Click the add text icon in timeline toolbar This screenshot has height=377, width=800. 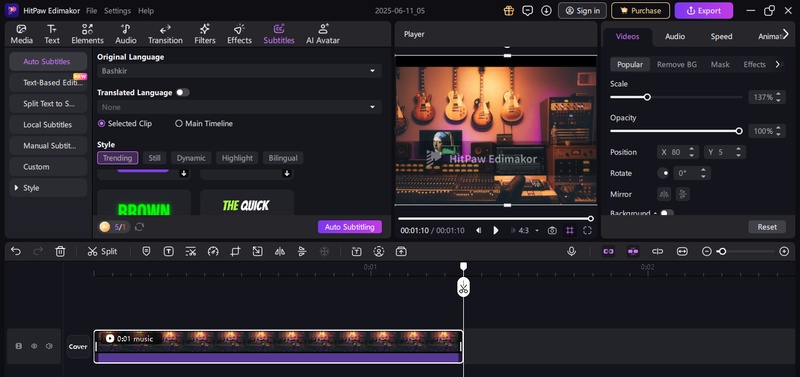click(168, 251)
